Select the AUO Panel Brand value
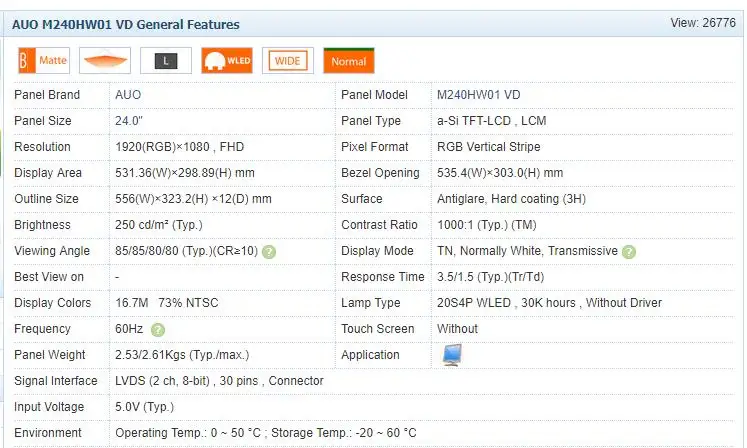This screenshot has width=747, height=448. coord(128,95)
